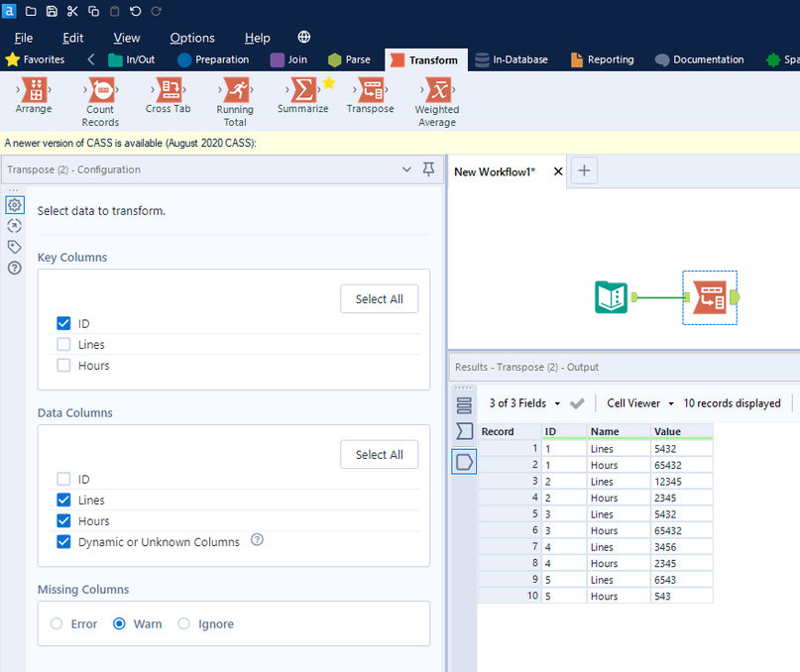Image resolution: width=800 pixels, height=672 pixels.
Task: Select the Weighted Average tool
Action: [437, 102]
